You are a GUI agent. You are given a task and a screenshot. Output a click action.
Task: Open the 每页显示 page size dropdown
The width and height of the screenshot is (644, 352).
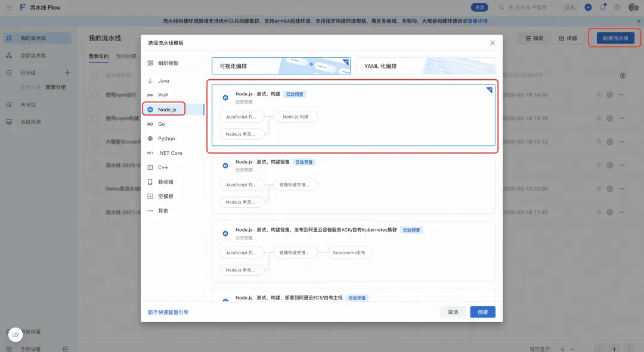(x=567, y=349)
